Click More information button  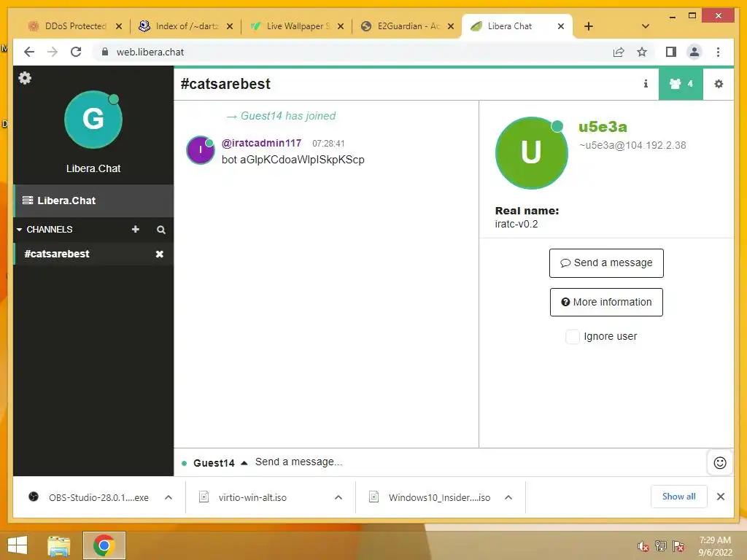(x=606, y=303)
